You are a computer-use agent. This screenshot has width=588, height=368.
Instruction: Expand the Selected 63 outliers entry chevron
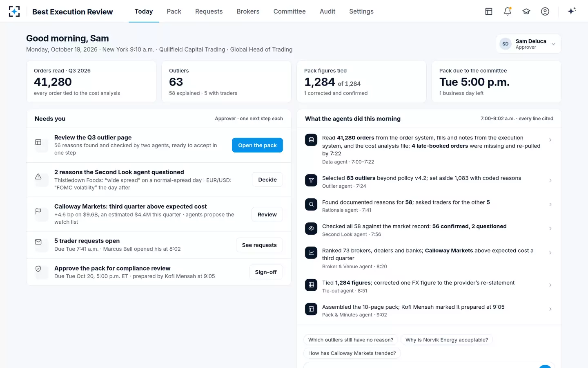(x=550, y=180)
